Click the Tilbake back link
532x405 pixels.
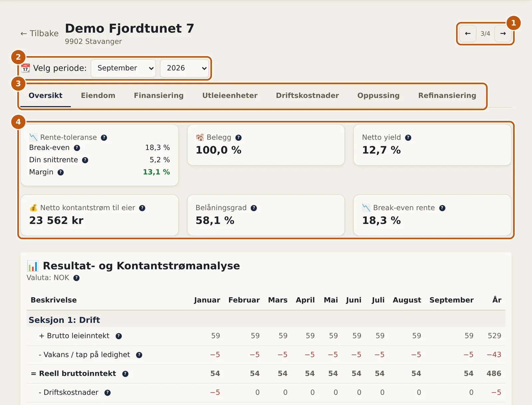tap(39, 34)
